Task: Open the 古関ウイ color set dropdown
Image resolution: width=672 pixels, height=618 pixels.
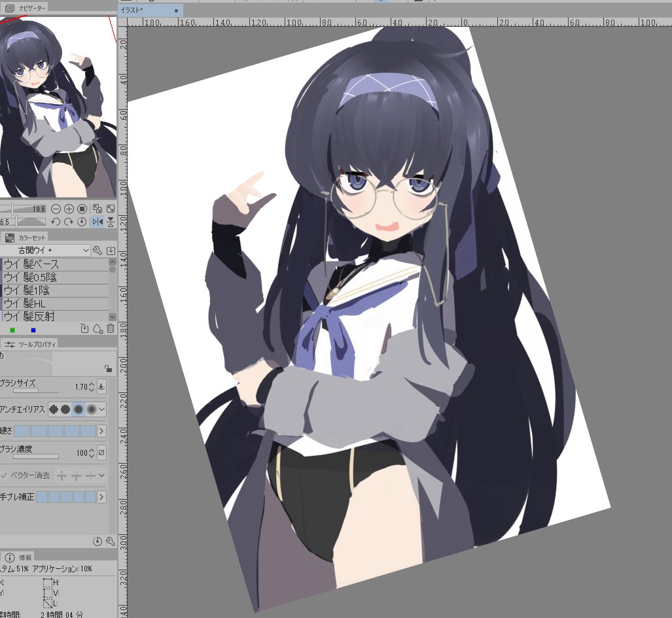Action: coord(45,250)
